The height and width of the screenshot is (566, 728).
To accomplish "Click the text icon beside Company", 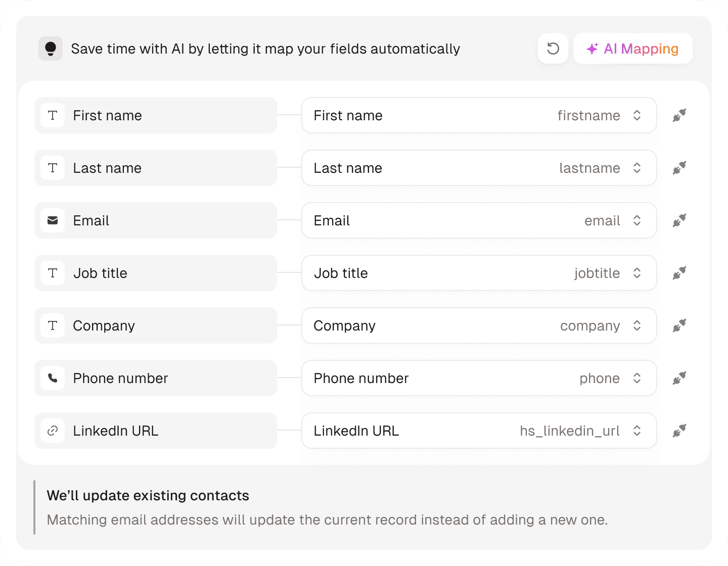I will [53, 325].
